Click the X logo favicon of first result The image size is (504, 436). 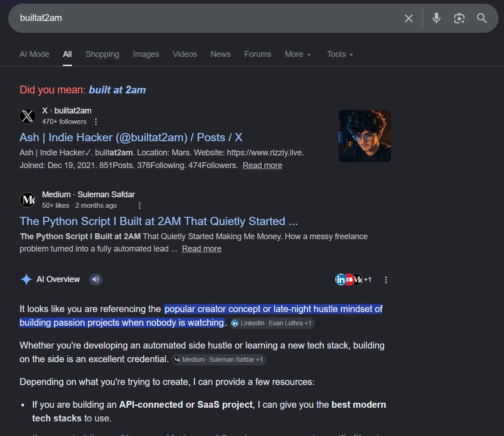tap(28, 116)
